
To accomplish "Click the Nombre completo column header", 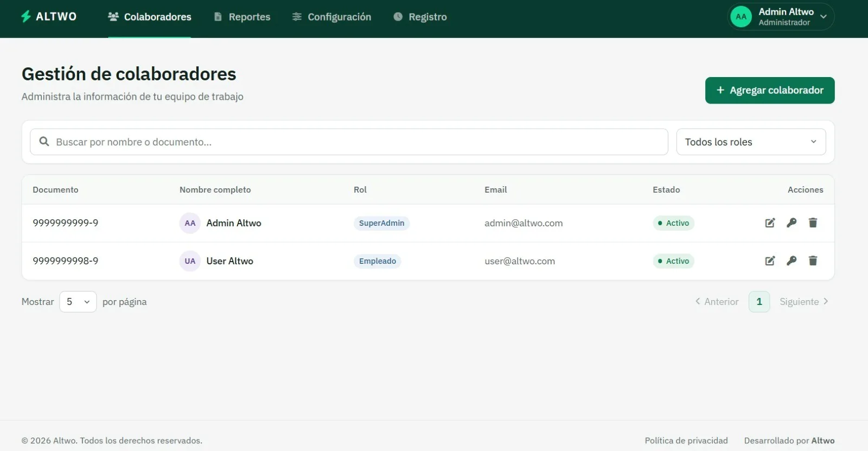I will (x=215, y=190).
